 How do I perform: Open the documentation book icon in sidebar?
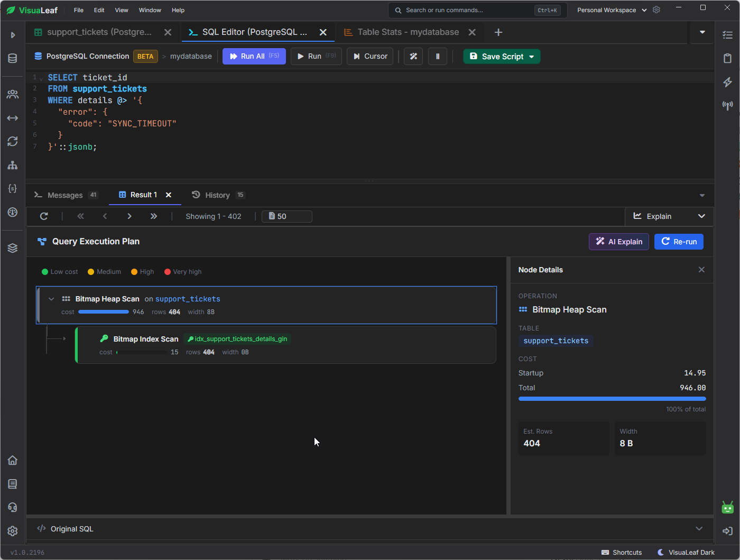[x=13, y=484]
